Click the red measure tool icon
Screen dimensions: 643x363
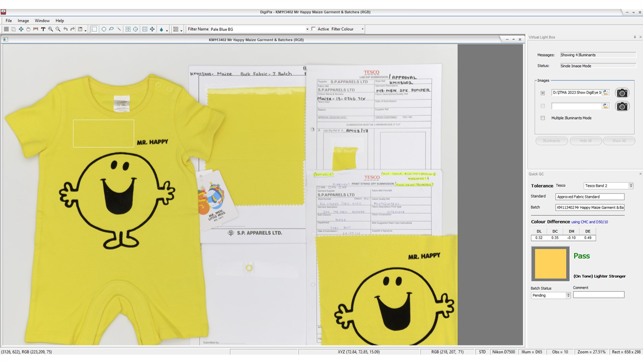(36, 29)
